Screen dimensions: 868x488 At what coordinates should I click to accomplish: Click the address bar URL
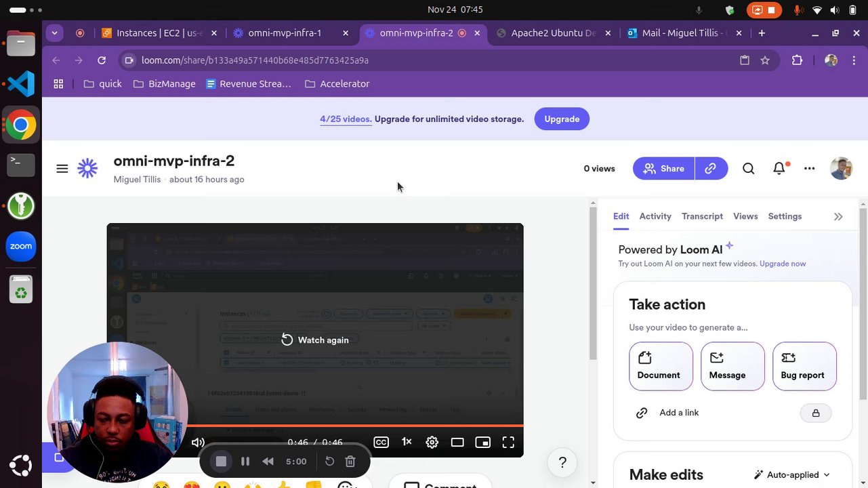tap(255, 60)
